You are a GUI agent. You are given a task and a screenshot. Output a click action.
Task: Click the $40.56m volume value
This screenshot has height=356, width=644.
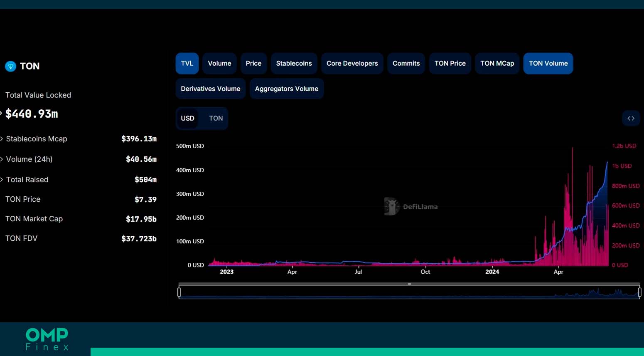[141, 159]
